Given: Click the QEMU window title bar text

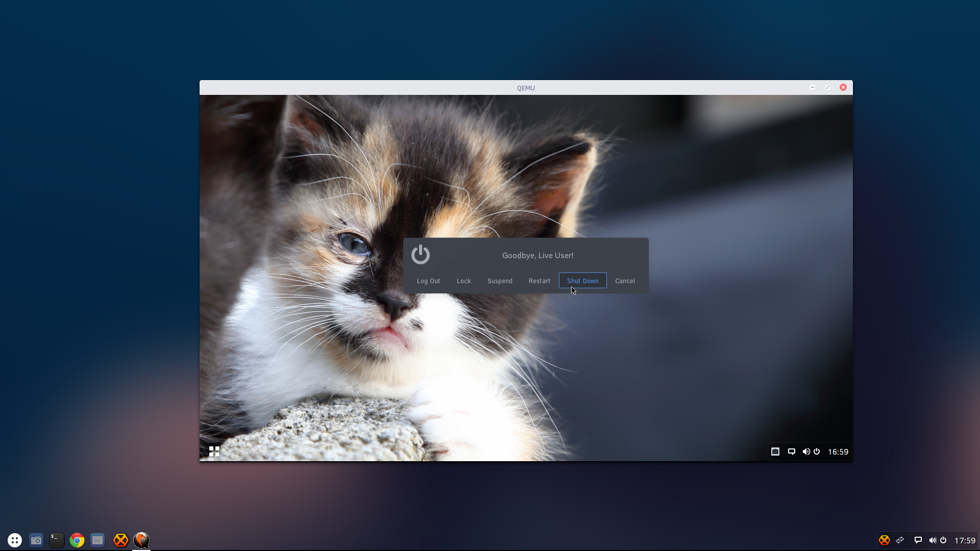Looking at the screenshot, I should pos(526,88).
